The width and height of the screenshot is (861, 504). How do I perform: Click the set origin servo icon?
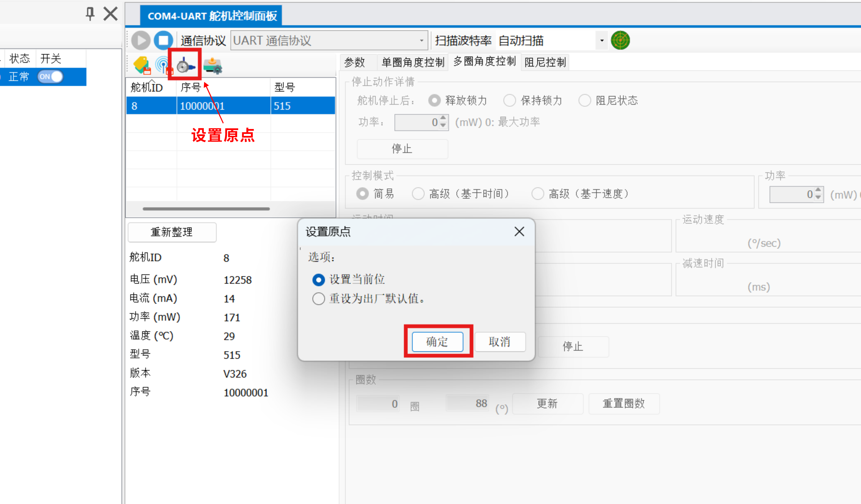[x=185, y=65]
